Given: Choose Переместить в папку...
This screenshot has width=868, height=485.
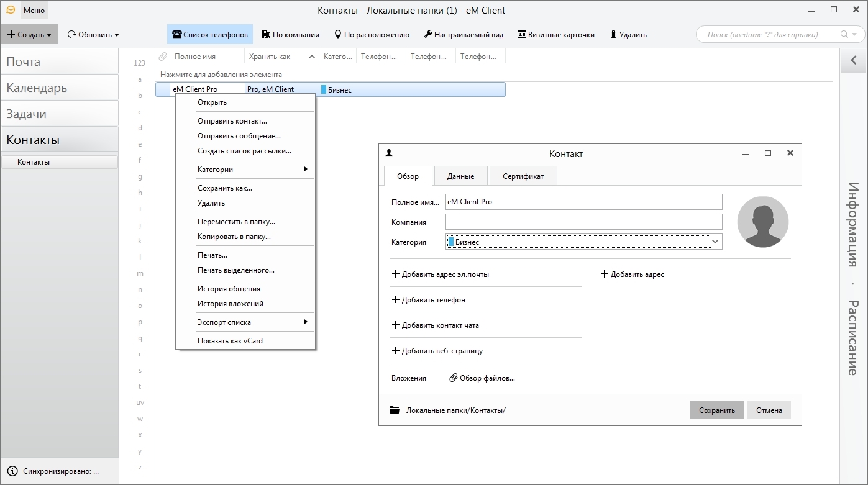Looking at the screenshot, I should 245,222.
